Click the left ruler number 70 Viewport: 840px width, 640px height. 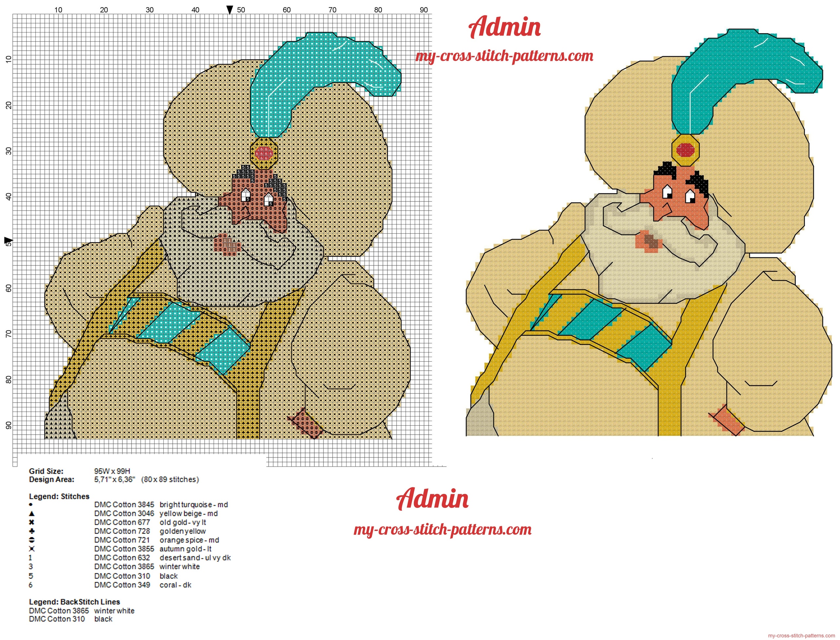coord(9,334)
